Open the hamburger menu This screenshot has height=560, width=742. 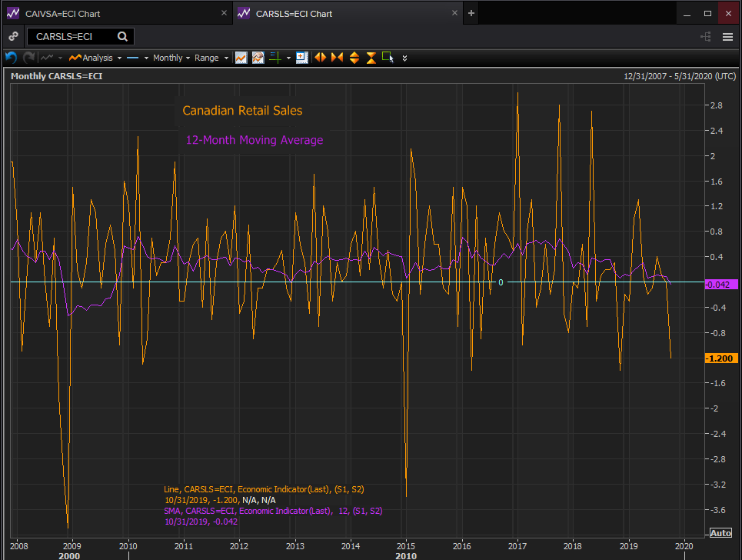click(x=728, y=37)
